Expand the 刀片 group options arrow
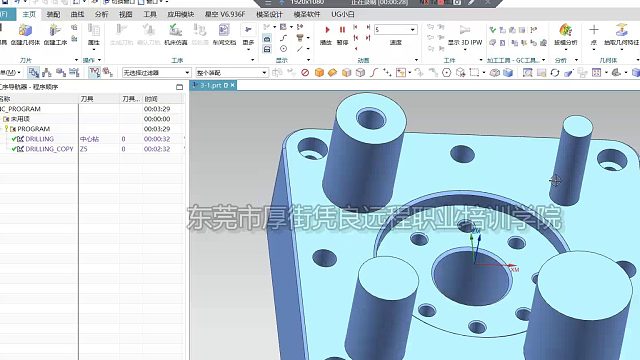 click(76, 60)
